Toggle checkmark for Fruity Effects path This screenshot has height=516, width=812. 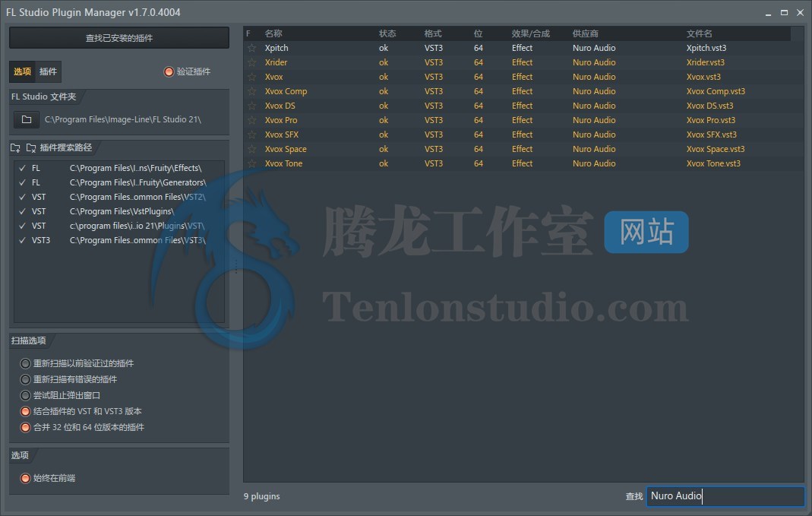click(x=22, y=168)
